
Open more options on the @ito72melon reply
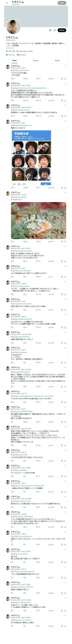tap(65, 66)
